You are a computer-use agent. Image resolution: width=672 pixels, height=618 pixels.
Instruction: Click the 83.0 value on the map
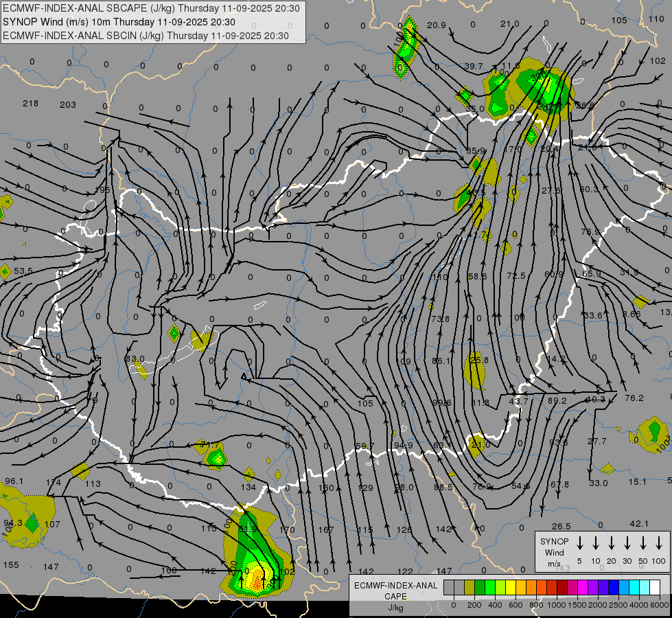point(135,359)
